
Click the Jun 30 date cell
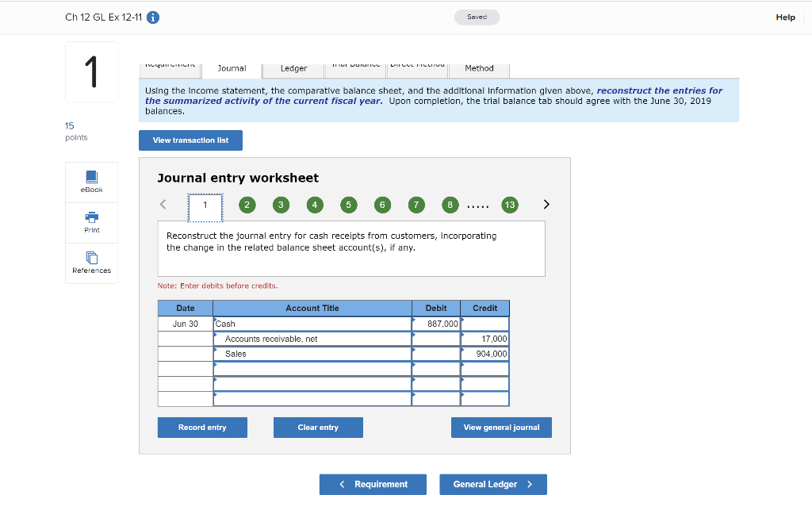click(x=186, y=324)
